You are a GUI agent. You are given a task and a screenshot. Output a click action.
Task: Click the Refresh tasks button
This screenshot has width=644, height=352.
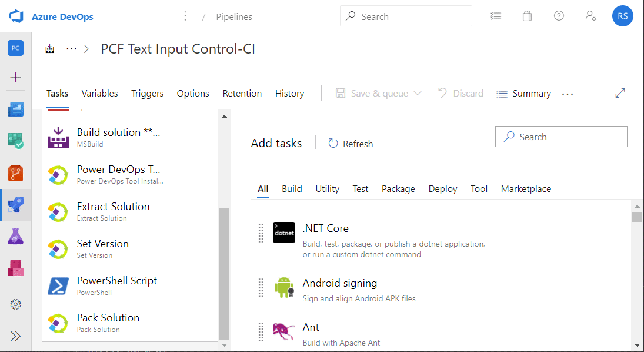click(x=351, y=144)
